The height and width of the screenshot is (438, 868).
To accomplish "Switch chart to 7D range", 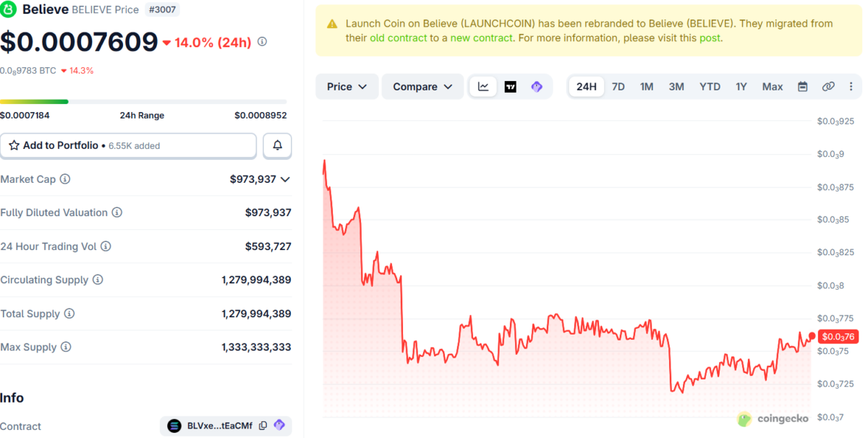I will pos(618,87).
